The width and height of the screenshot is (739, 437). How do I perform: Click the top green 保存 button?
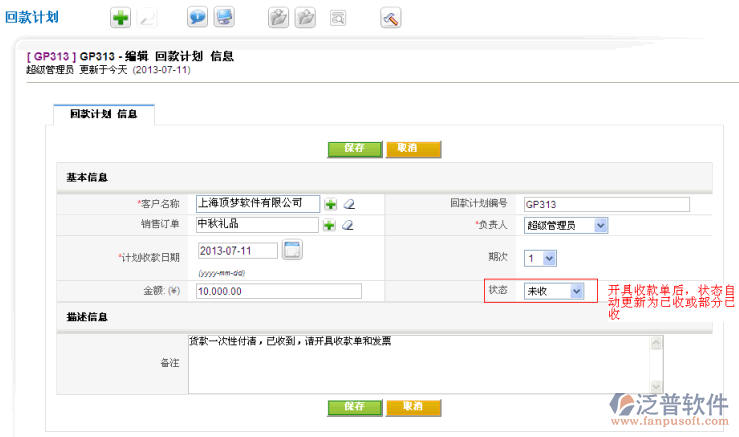[354, 148]
